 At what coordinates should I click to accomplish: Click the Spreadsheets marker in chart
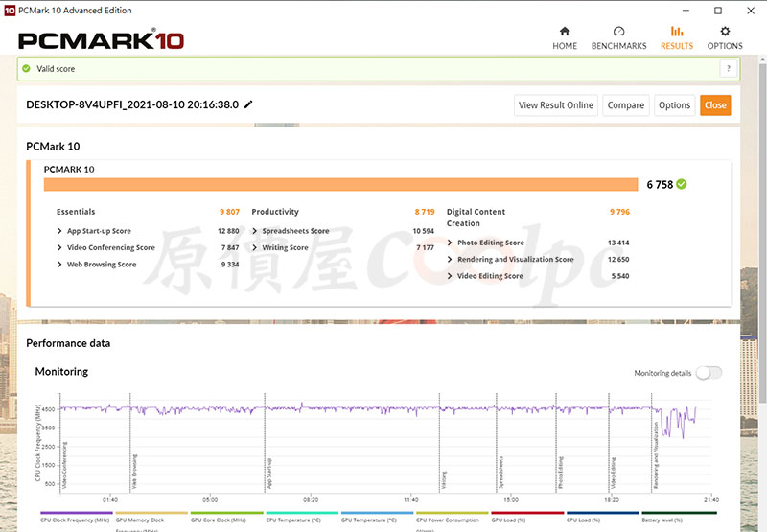point(500,473)
